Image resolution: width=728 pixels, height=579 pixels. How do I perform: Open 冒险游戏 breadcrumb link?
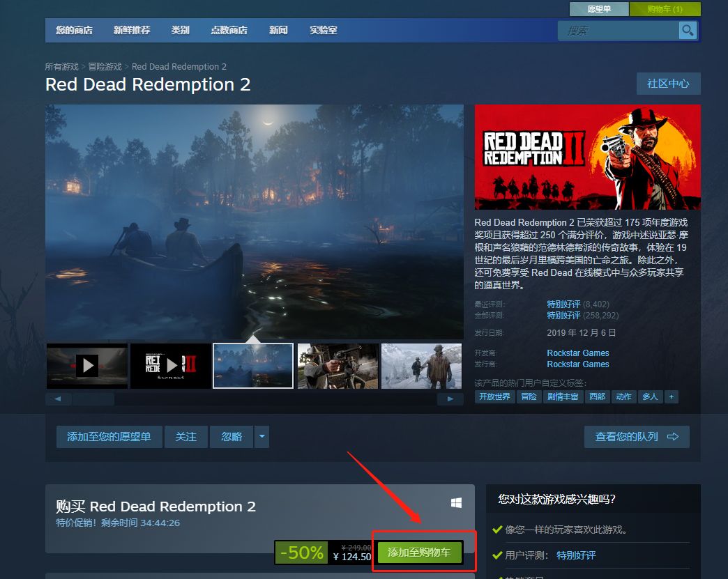tap(105, 66)
